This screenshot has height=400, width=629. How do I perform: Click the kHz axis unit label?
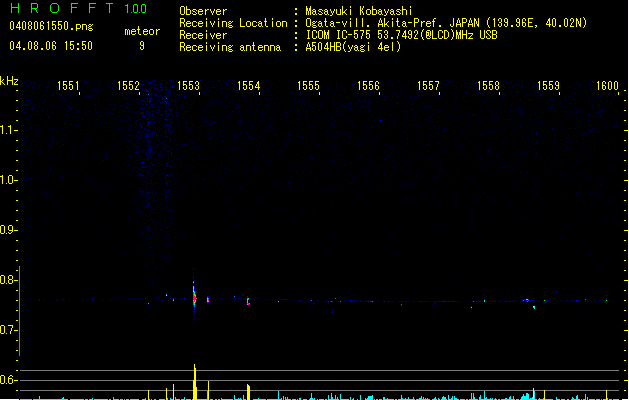point(9,81)
